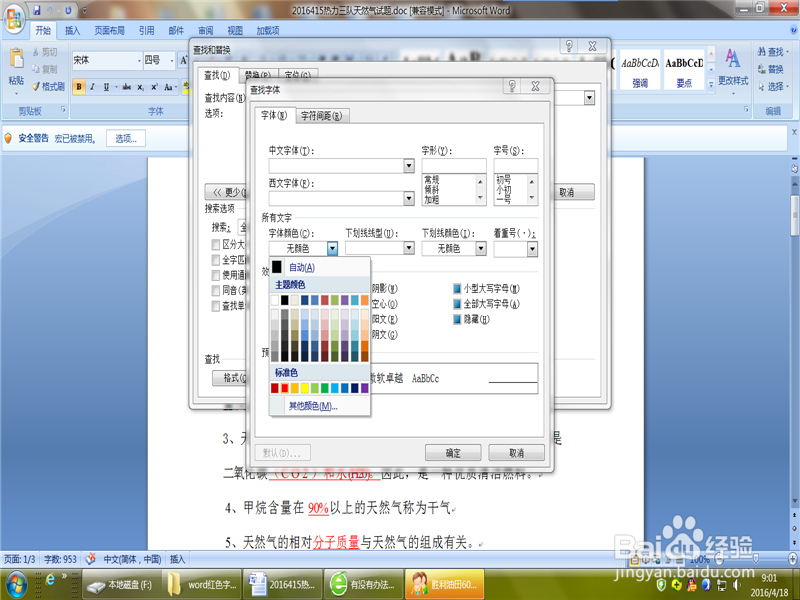800x600 pixels.
Task: Open the 中文字体 dropdown
Action: [409, 165]
